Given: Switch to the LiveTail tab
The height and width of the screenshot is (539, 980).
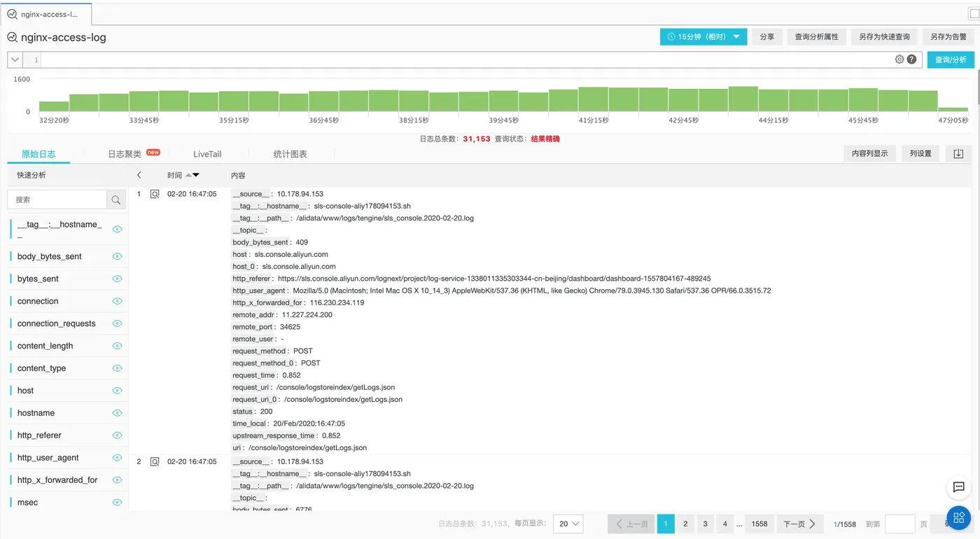Looking at the screenshot, I should pos(207,154).
